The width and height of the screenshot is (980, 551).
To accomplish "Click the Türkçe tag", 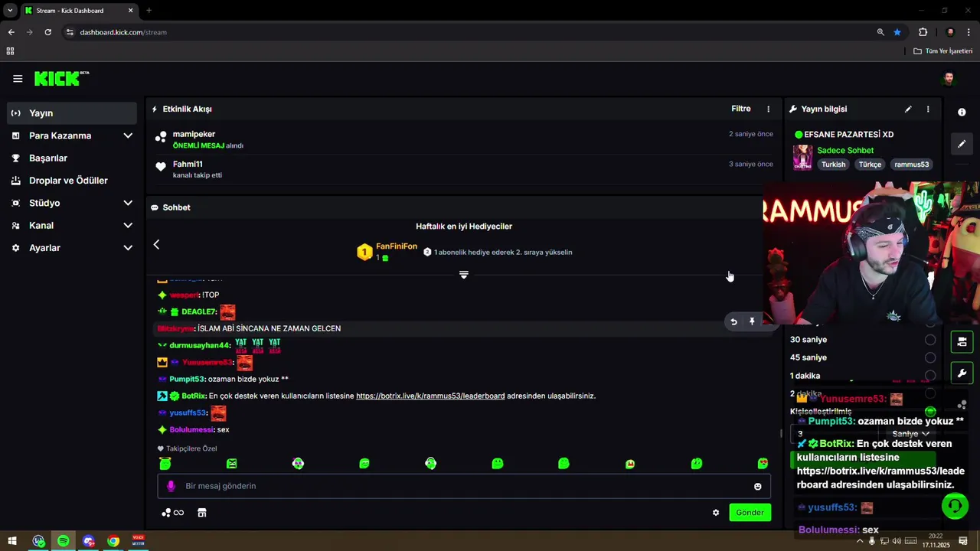I will (870, 165).
